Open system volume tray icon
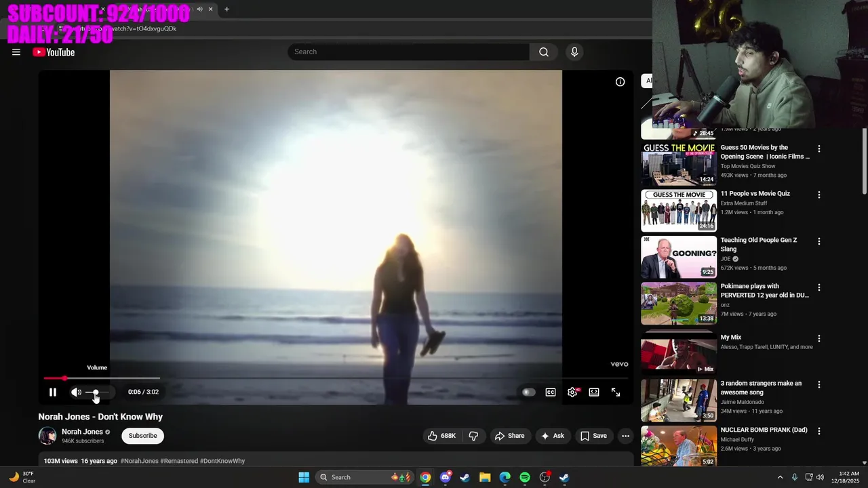 click(820, 477)
